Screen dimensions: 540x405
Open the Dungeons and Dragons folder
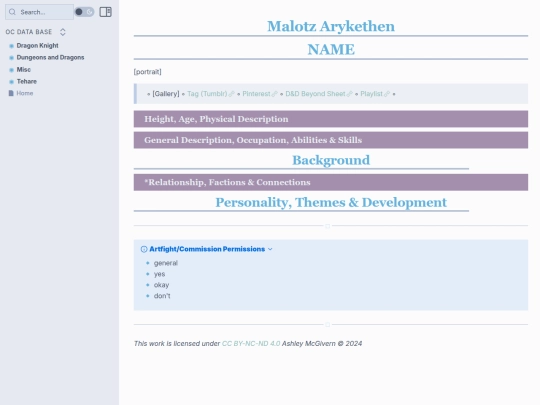tap(50, 58)
